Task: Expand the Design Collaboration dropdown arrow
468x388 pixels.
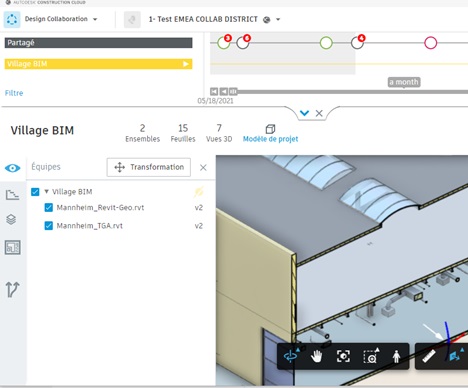Action: coord(95,19)
